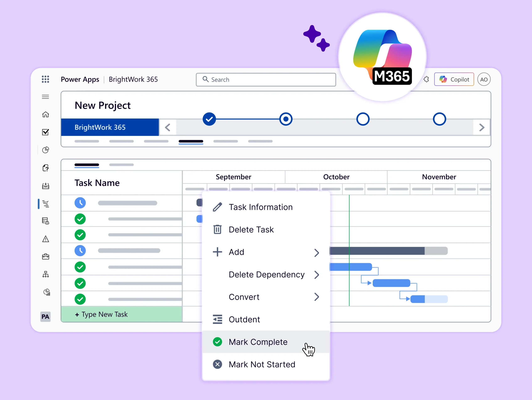Choose Mark Complete from context menu

[258, 342]
